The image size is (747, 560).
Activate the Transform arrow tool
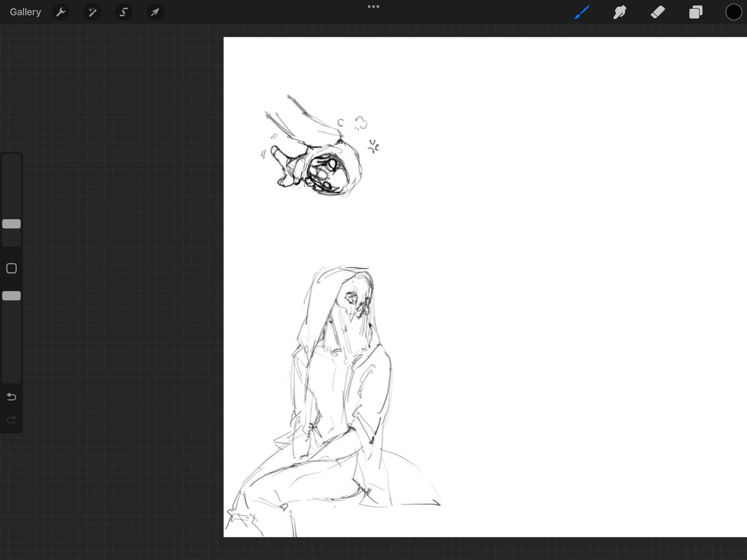coord(154,12)
